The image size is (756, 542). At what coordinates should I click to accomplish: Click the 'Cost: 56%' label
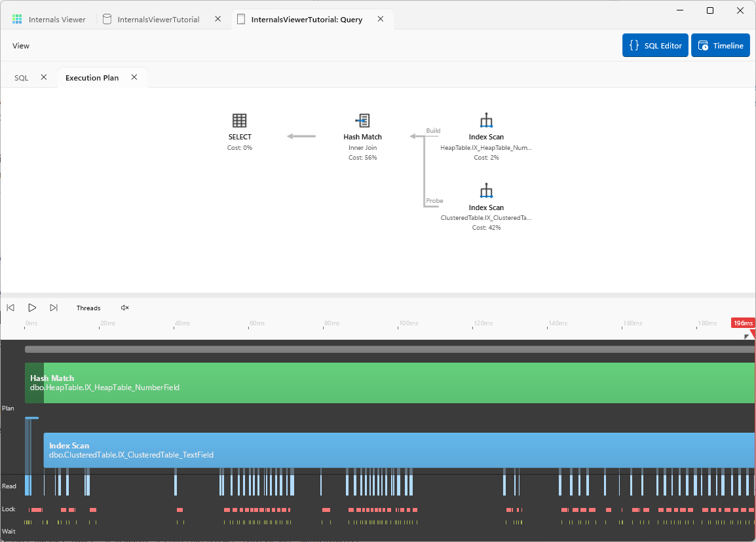pos(362,158)
